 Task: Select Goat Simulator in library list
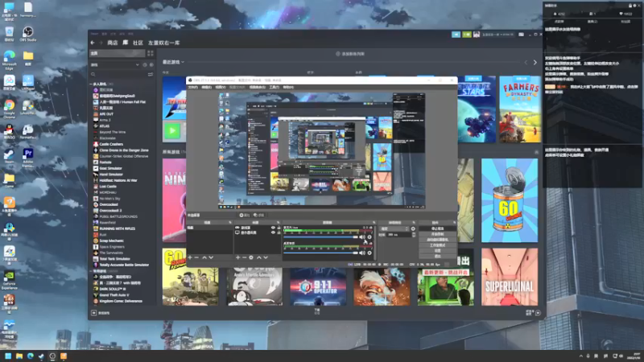click(x=108, y=168)
